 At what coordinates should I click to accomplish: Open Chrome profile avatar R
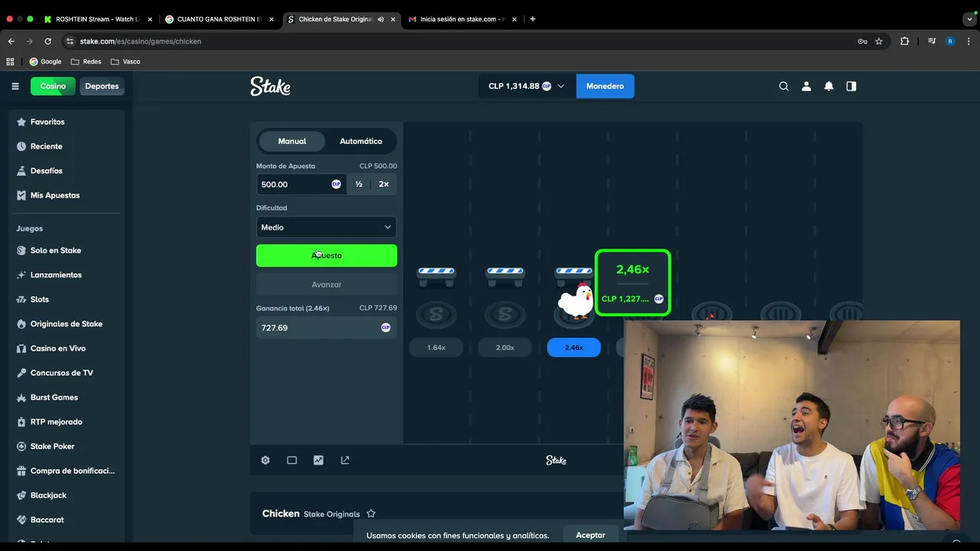click(950, 41)
